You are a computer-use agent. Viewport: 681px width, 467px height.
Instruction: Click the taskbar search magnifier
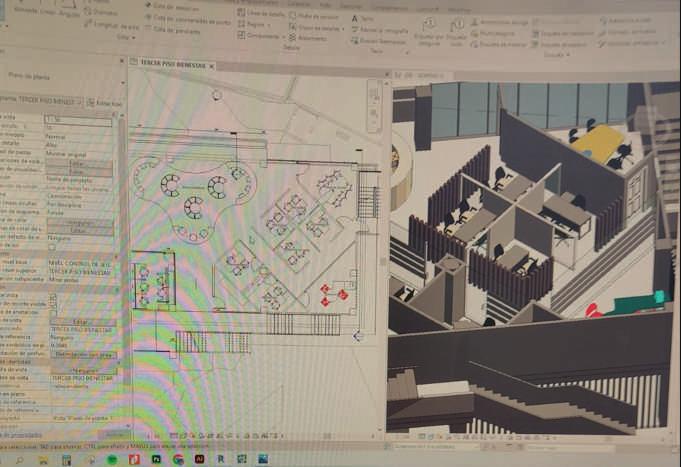tap(19, 460)
